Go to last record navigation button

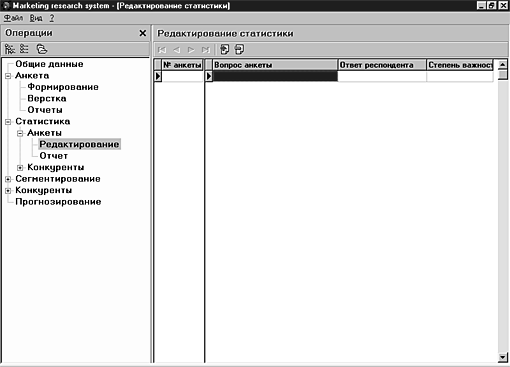[206, 50]
